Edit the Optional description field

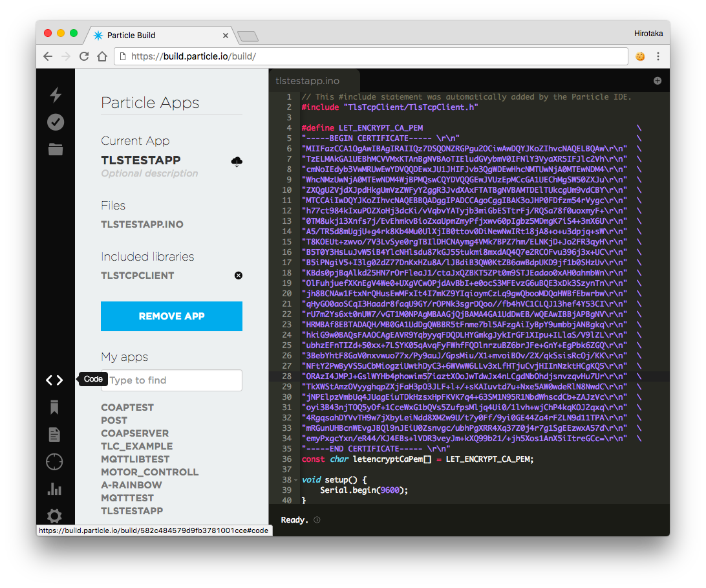pyautogui.click(x=149, y=173)
